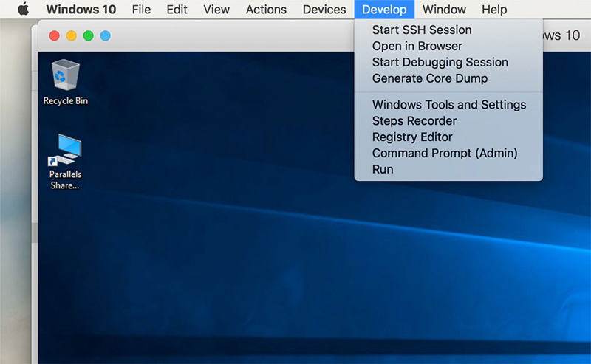Open the Edit menu
This screenshot has height=364, width=591.
click(177, 9)
